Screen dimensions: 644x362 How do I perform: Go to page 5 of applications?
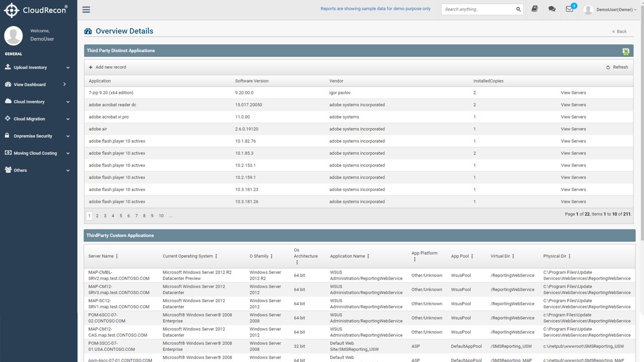point(121,216)
